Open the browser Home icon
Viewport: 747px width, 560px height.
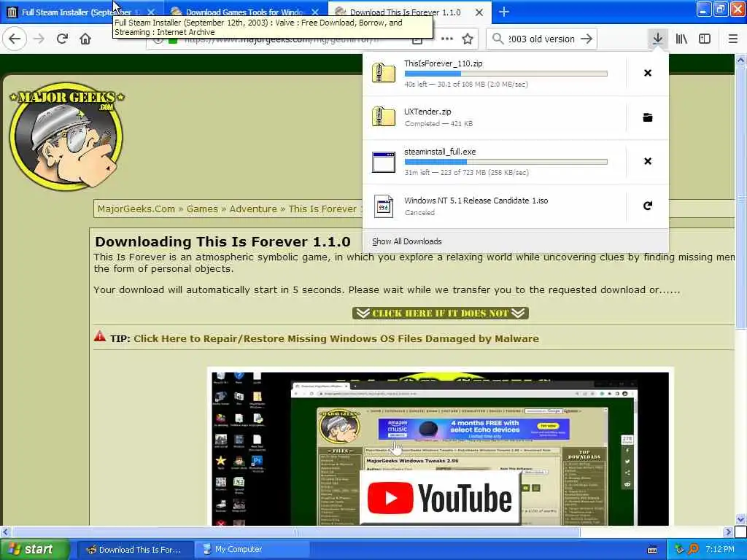click(85, 39)
